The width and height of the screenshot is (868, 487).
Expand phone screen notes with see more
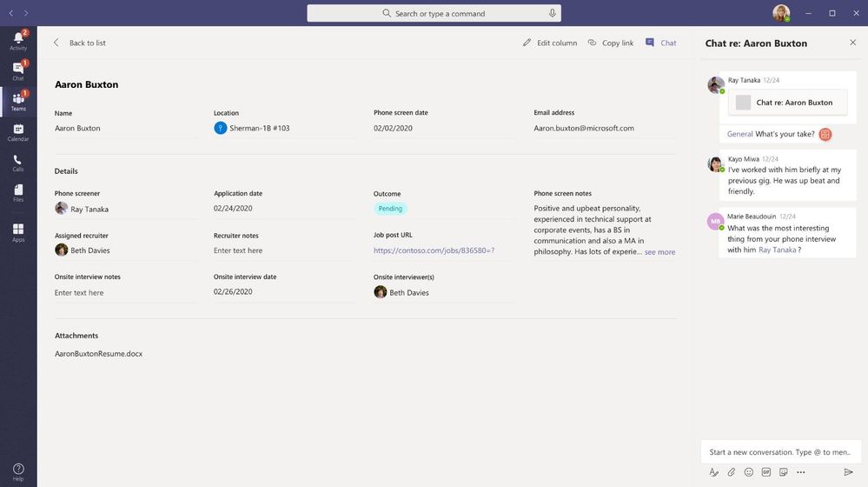pos(659,252)
